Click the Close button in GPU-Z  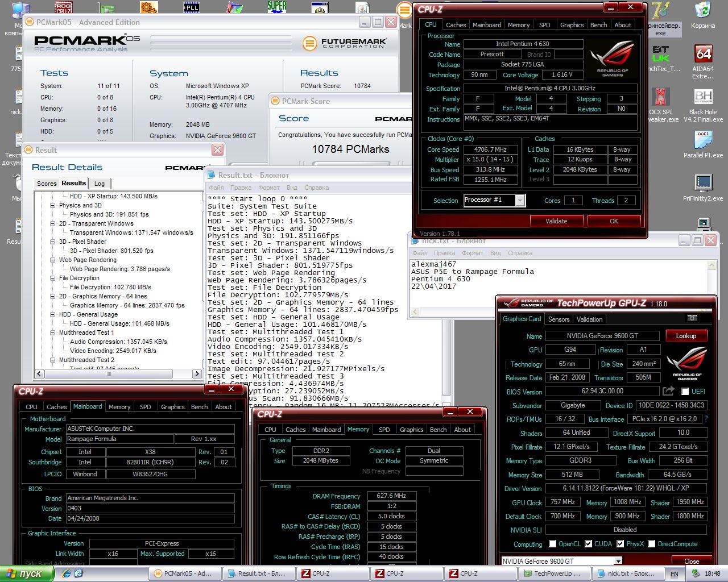point(692,561)
